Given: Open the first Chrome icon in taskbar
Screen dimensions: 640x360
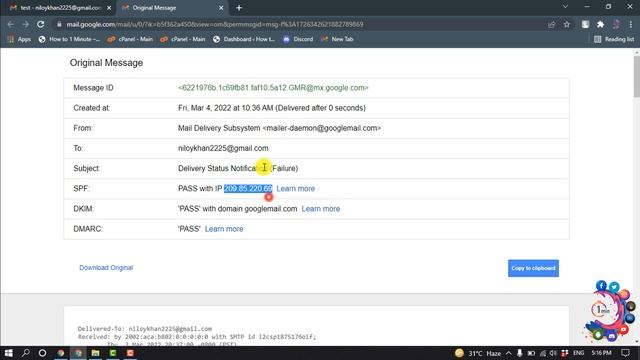Looking at the screenshot, I should (x=61, y=353).
